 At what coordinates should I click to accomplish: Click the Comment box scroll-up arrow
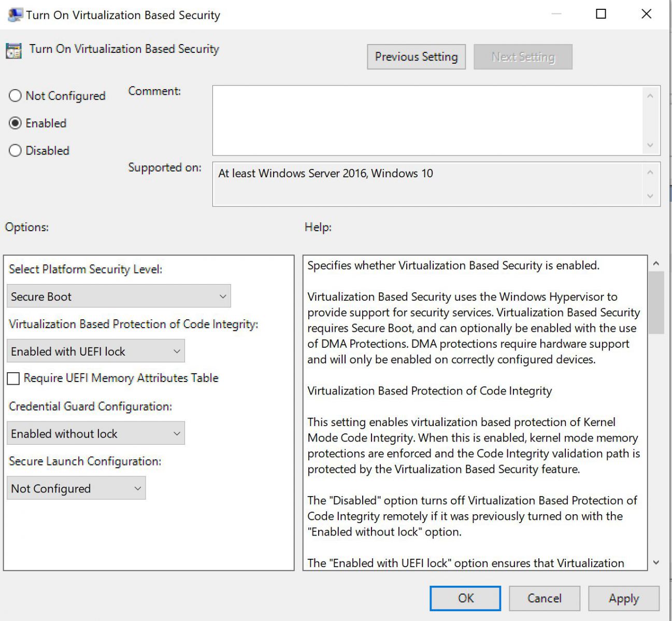[651, 95]
